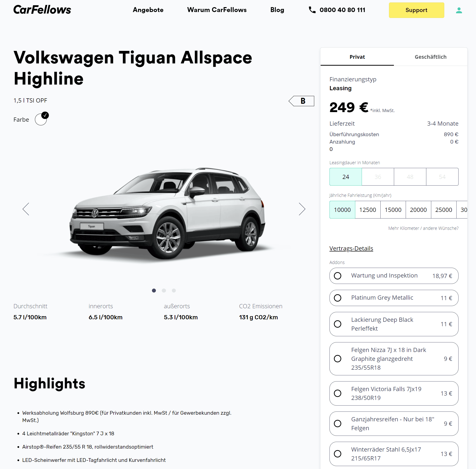Select the white Farbe color swatch
Screen dimensions: 476x469
point(41,119)
